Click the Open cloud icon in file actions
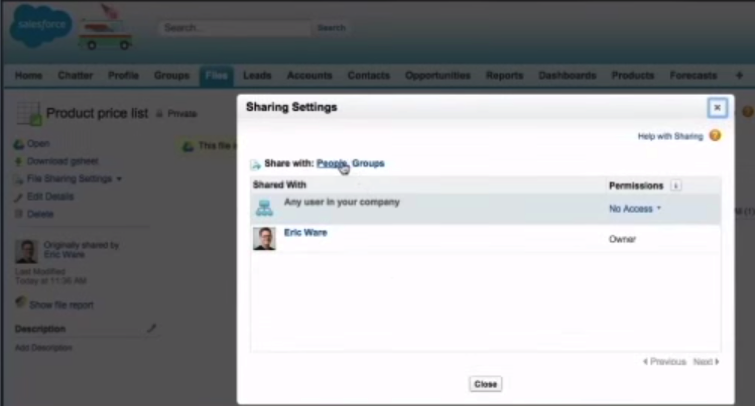Screen dimensions: 755x407 click(19, 144)
